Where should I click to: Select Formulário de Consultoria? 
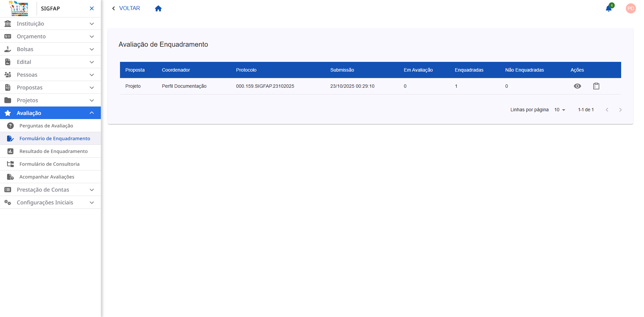pyautogui.click(x=49, y=164)
